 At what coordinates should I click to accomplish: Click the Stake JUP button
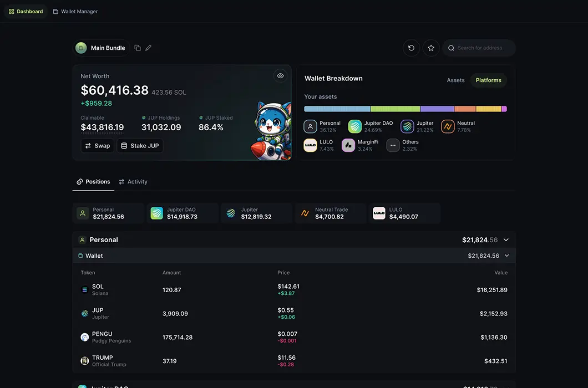140,145
